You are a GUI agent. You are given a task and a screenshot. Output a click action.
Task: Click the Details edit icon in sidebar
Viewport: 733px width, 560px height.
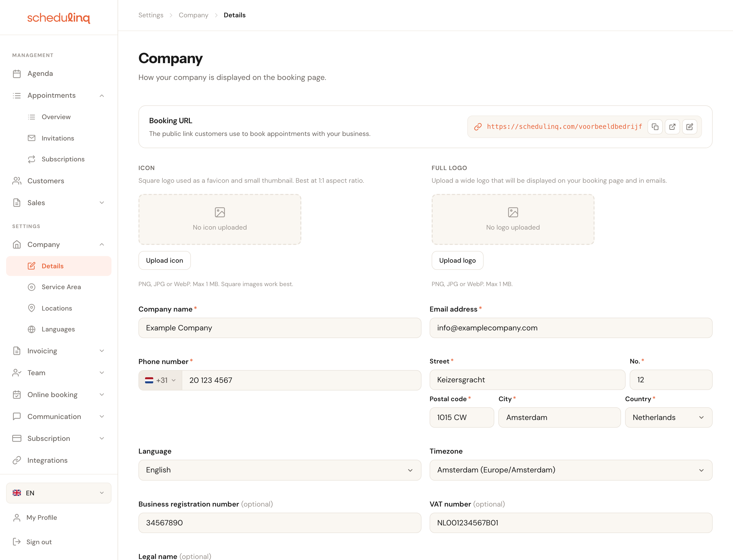pos(31,266)
